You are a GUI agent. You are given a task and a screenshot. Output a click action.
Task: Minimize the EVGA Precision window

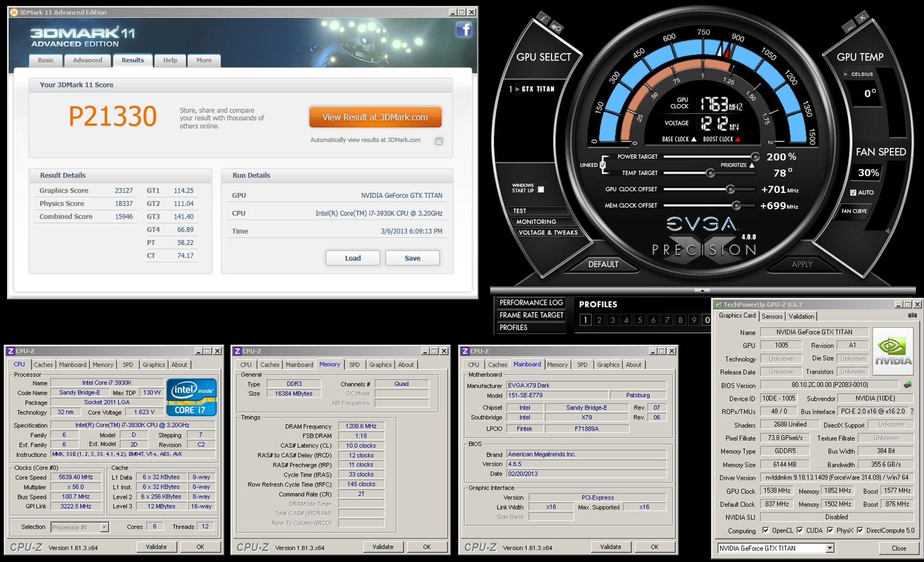[849, 27]
